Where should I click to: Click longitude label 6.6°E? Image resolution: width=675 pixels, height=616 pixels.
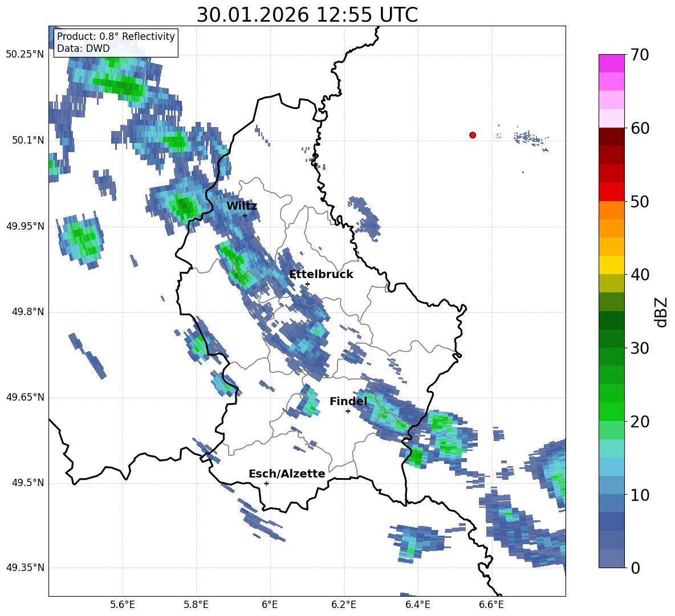(491, 605)
